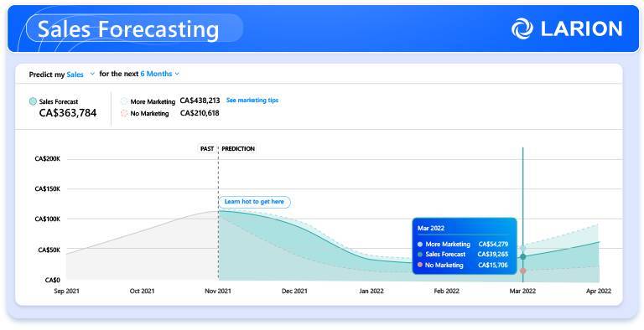Click the No Marketing data point in March
The image size is (644, 330).
tap(523, 271)
